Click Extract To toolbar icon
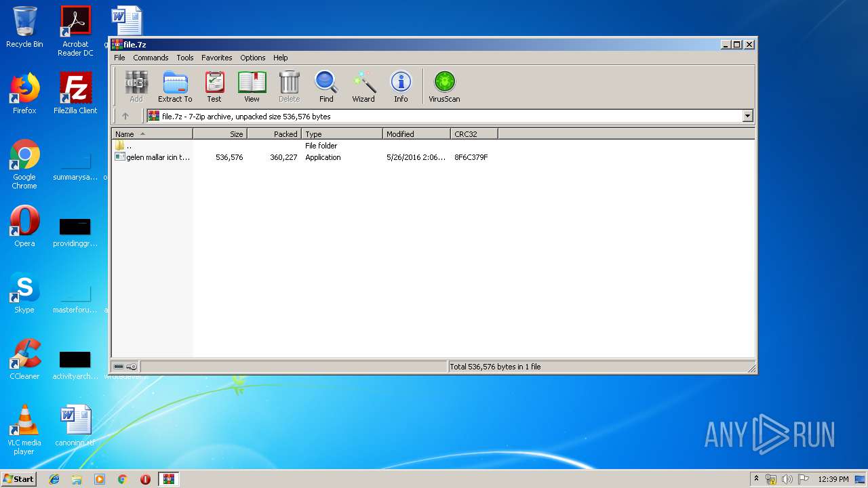This screenshot has height=488, width=868. point(175,87)
